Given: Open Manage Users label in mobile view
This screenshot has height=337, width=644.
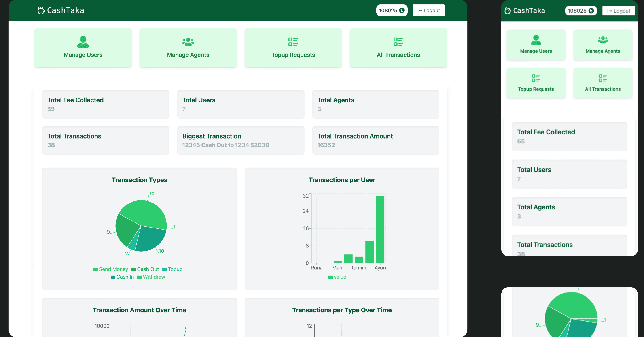Looking at the screenshot, I should click(x=536, y=51).
